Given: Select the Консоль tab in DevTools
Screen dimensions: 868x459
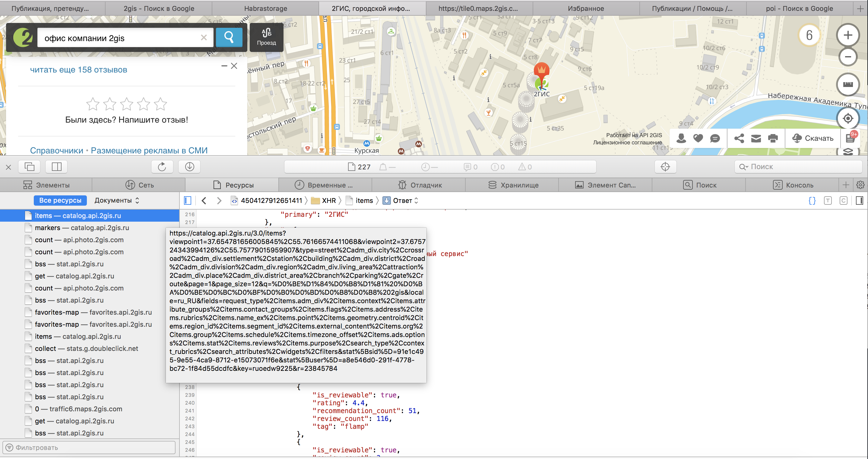Looking at the screenshot, I should [799, 185].
